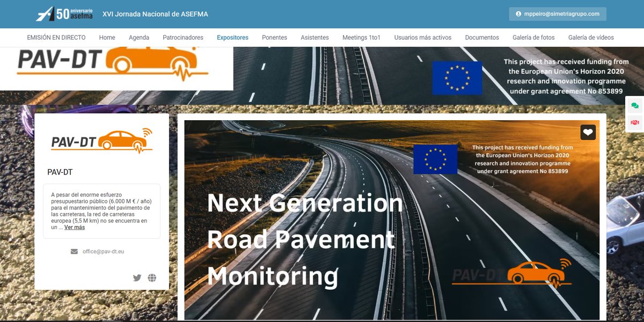Open the Ponentes section
Viewport: 644px width, 322px height.
[274, 38]
